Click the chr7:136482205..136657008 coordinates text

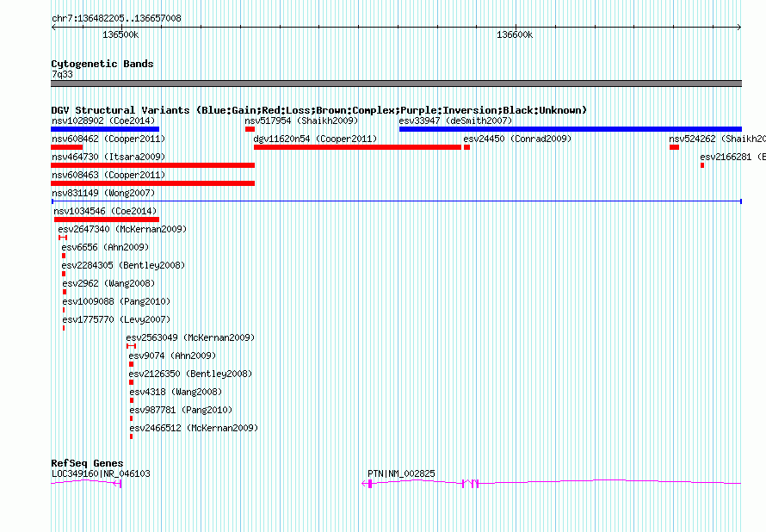tap(116, 18)
